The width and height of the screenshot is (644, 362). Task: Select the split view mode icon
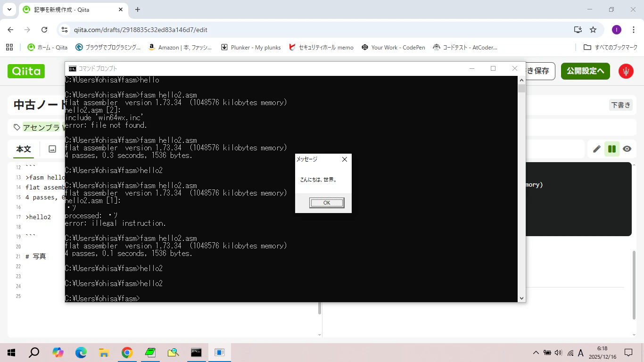[612, 149]
